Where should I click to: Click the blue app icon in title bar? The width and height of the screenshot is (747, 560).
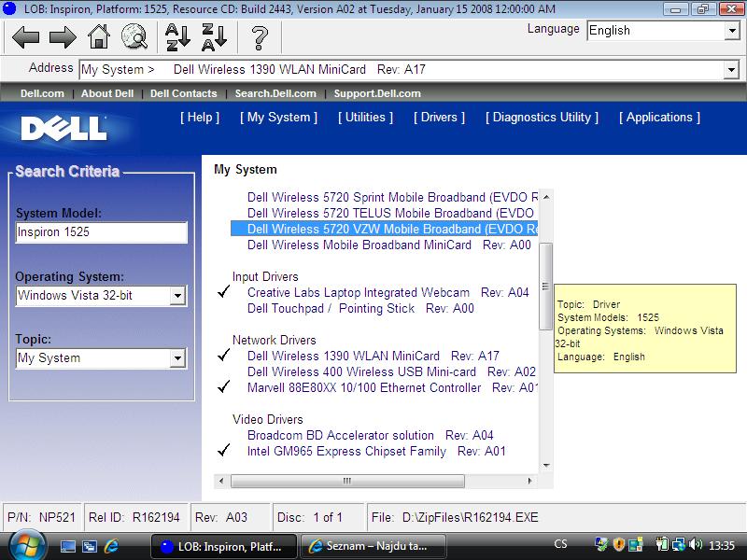pos(9,8)
